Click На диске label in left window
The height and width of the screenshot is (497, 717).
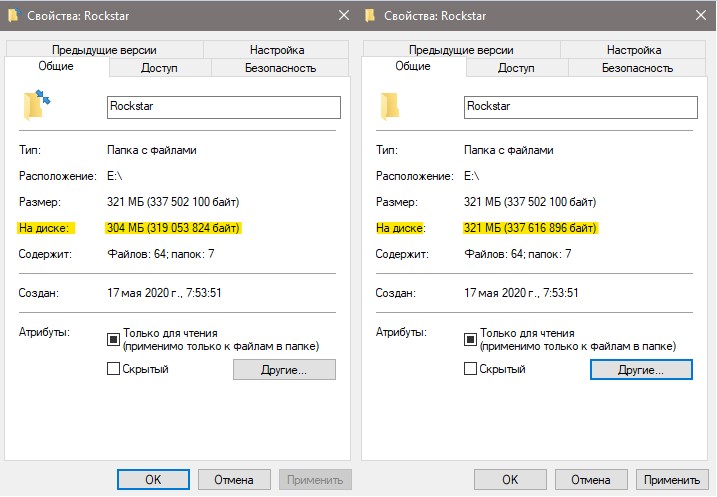click(44, 228)
